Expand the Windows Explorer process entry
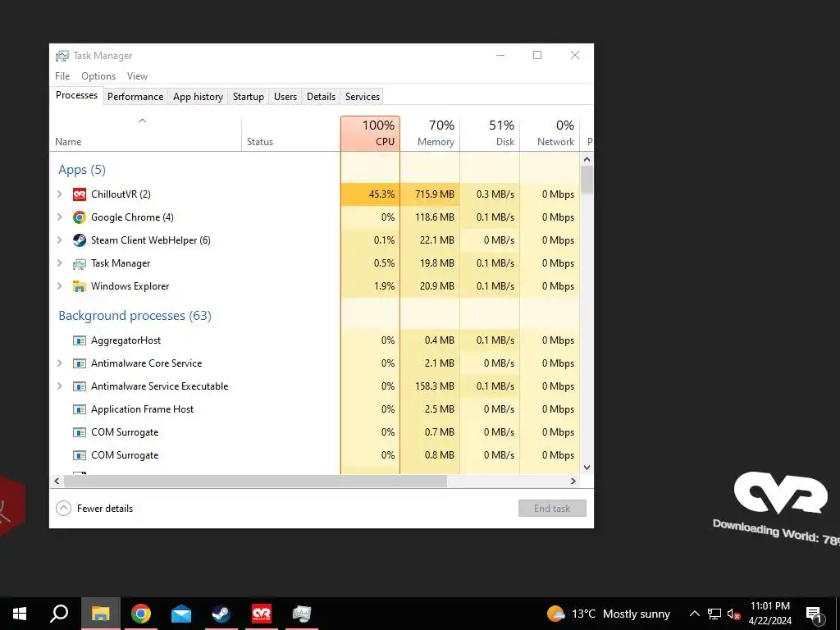 coord(59,286)
